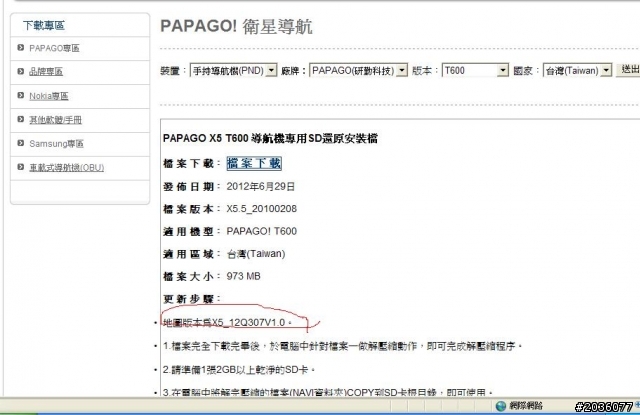Select the file size 973 MB
Screen dimensions: 640x415
pos(243,276)
